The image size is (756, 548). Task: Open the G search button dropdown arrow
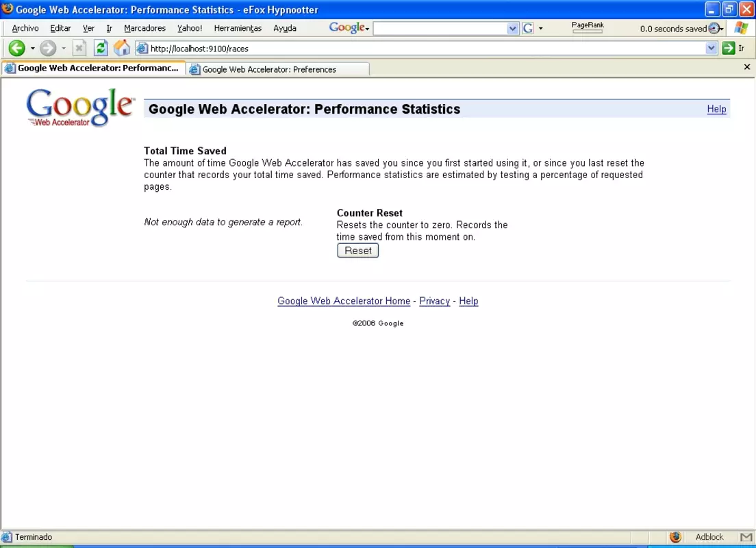[x=540, y=29]
